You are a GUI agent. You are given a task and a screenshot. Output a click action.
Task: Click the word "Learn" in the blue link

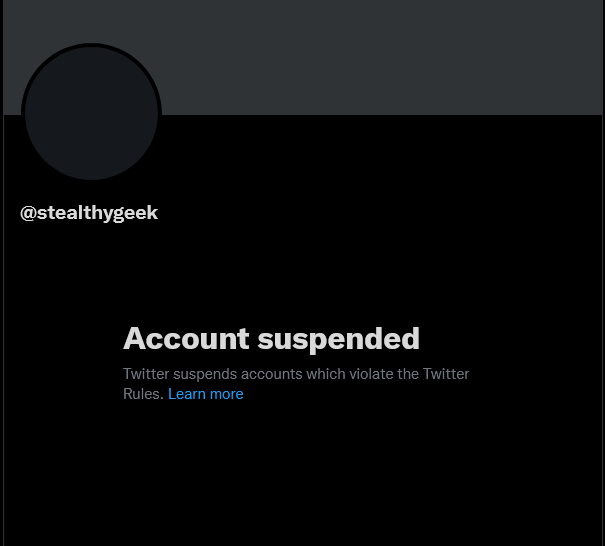click(x=187, y=394)
